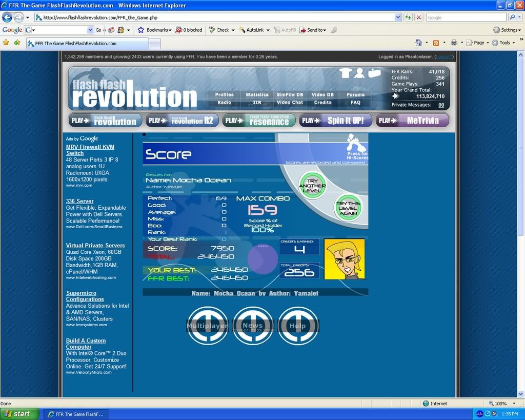The image size is (525, 420).
Task: Open the 336 Server ad link
Action: tap(79, 201)
